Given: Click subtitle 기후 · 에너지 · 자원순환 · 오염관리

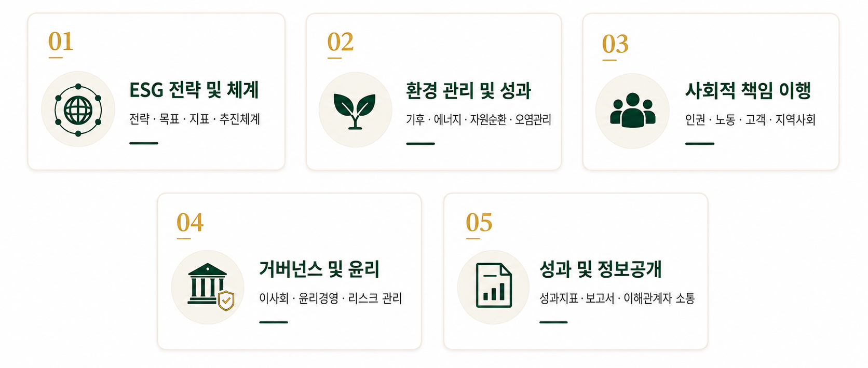Looking at the screenshot, I should point(479,119).
